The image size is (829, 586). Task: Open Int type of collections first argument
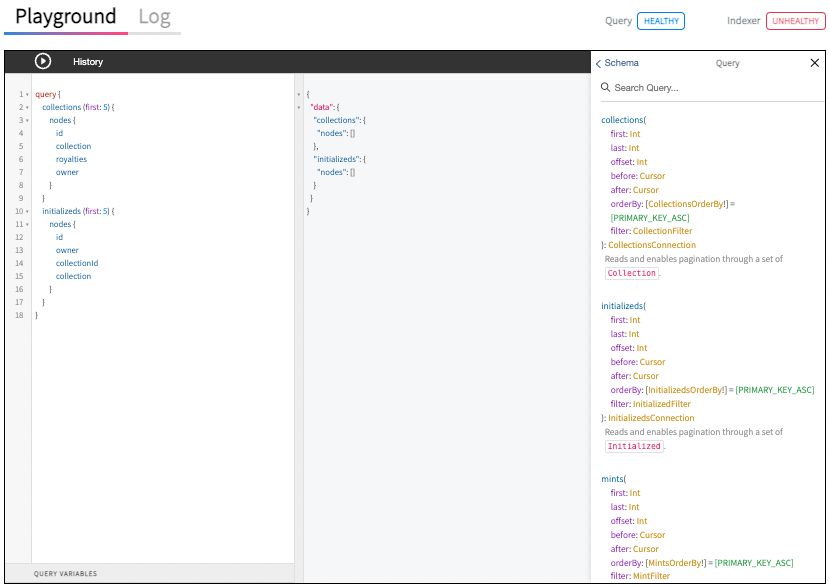634,134
